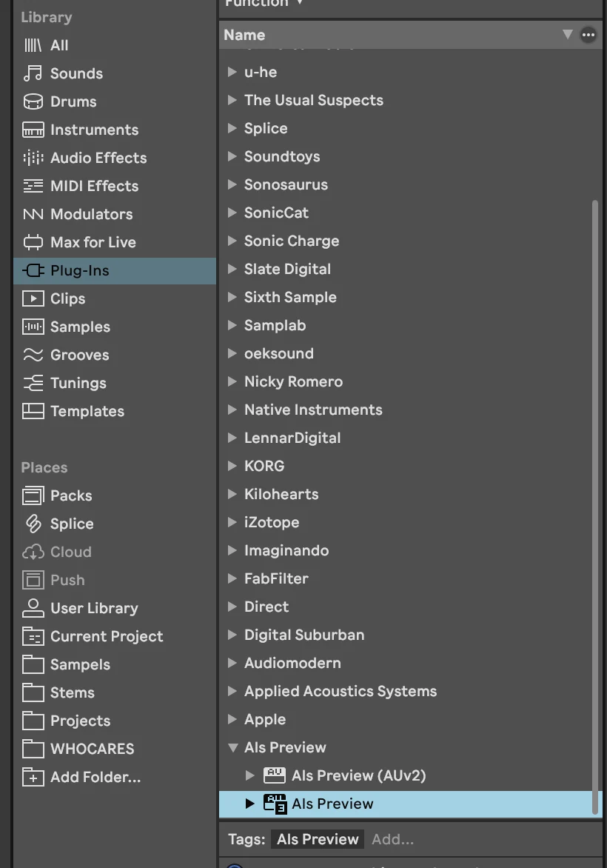Viewport: 607px width, 868px height.
Task: Click the Als Preview tag
Action: pos(318,839)
